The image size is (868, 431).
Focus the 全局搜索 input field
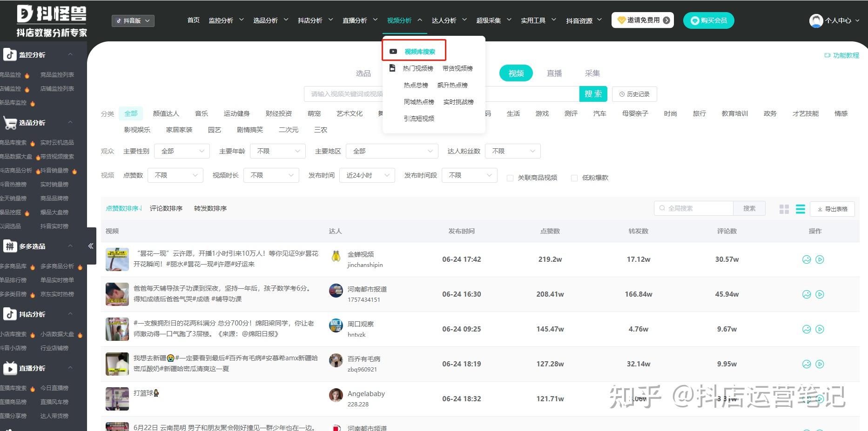(x=693, y=208)
